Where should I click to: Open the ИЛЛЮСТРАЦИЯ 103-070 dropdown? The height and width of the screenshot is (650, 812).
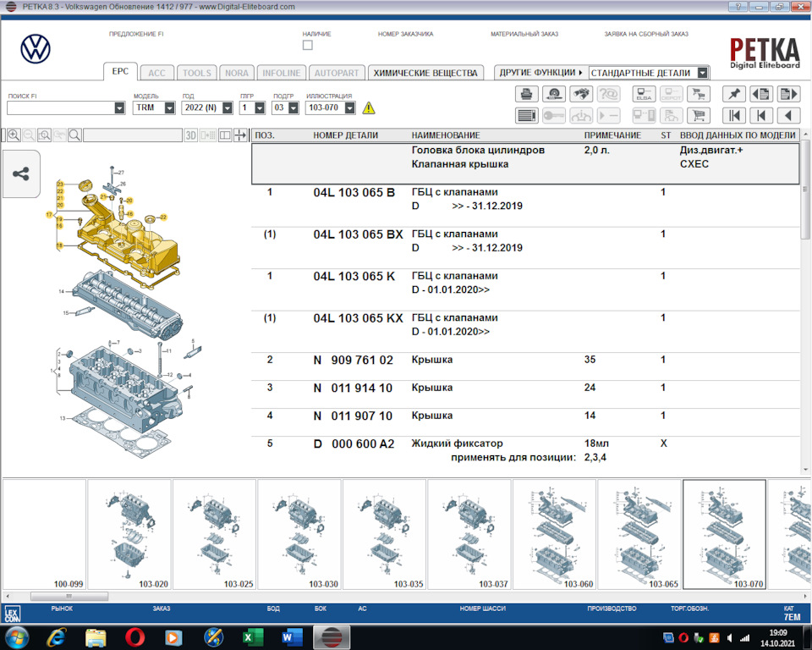[351, 107]
